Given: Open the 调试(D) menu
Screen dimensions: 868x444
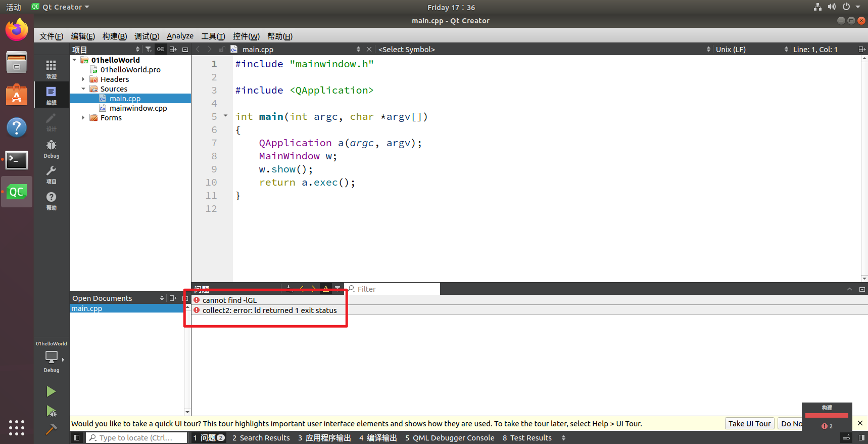Looking at the screenshot, I should 147,36.
